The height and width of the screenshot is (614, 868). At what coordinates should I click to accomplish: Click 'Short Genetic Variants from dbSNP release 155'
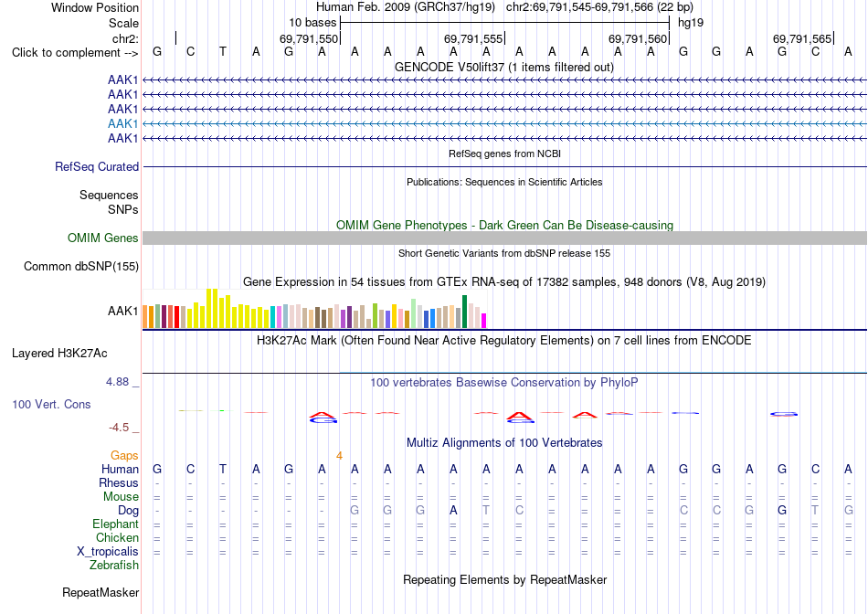pos(504,254)
